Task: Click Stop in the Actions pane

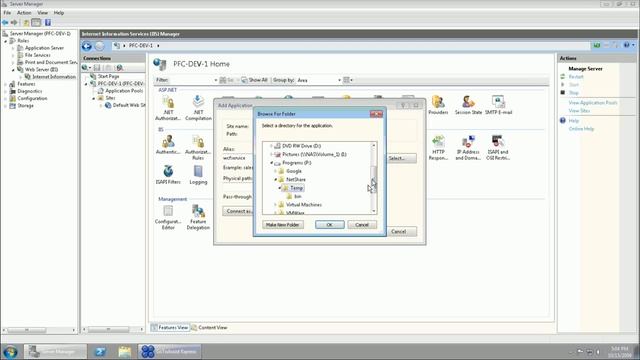Action: 573,93
